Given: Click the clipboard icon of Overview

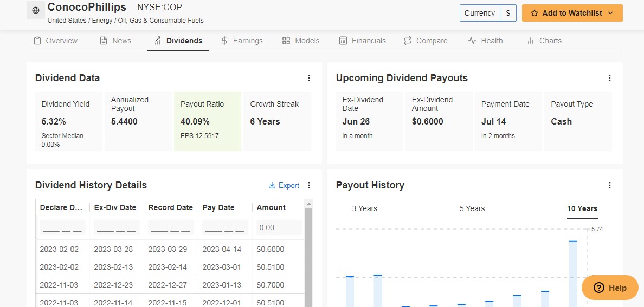Looking at the screenshot, I should point(37,41).
